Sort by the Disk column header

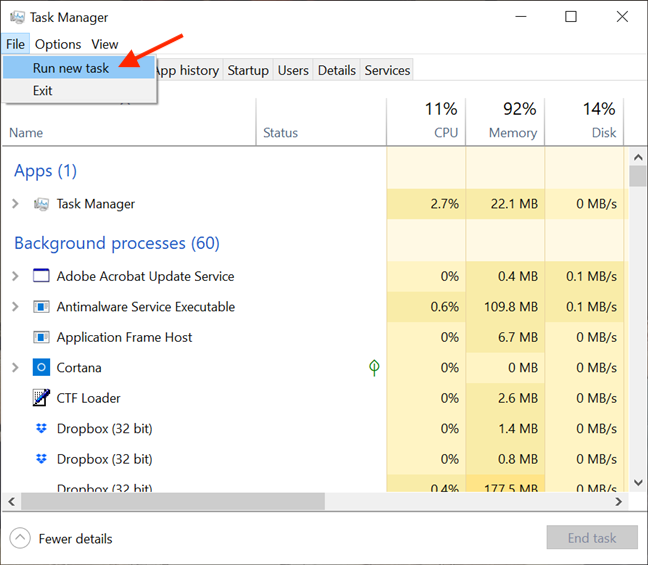pos(584,122)
